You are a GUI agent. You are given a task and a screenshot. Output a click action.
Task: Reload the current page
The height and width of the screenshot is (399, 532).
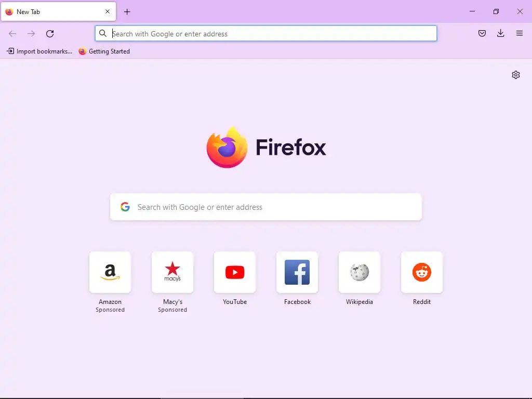click(x=50, y=34)
